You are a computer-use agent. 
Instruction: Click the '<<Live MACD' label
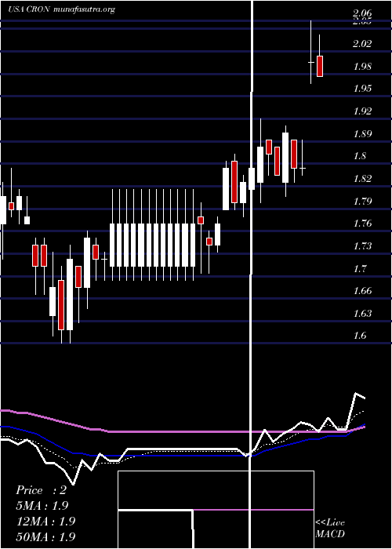point(330,528)
